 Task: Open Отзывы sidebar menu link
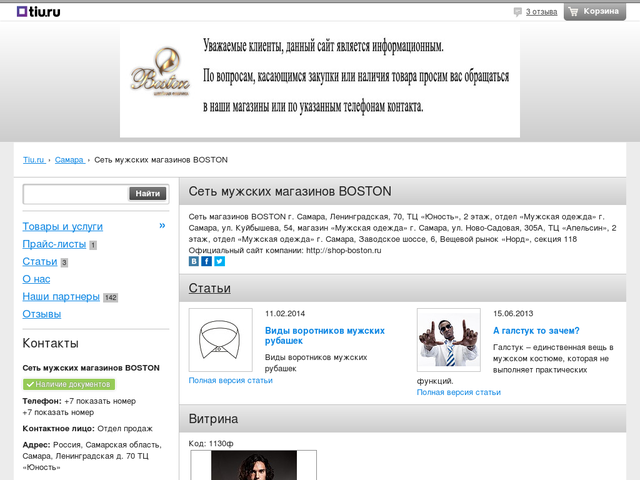click(x=42, y=314)
